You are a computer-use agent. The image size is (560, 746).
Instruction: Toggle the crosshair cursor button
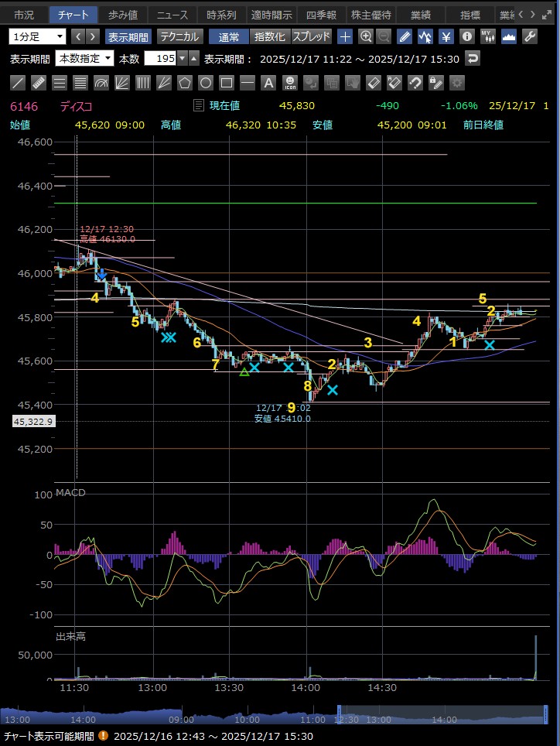(x=345, y=36)
